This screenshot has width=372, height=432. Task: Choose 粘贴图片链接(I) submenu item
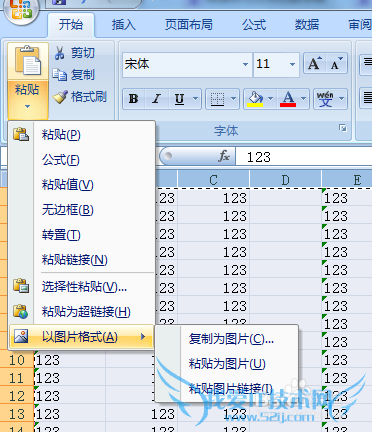227,389
